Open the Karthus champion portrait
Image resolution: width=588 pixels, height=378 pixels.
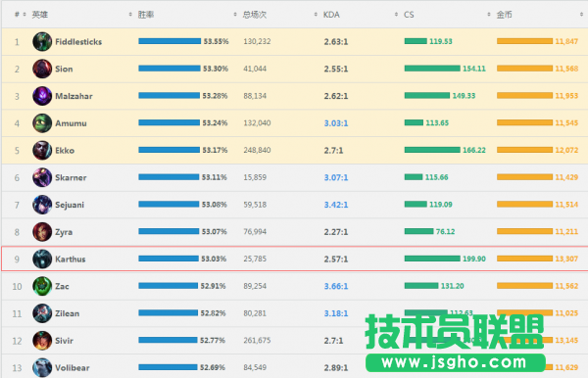(x=42, y=259)
